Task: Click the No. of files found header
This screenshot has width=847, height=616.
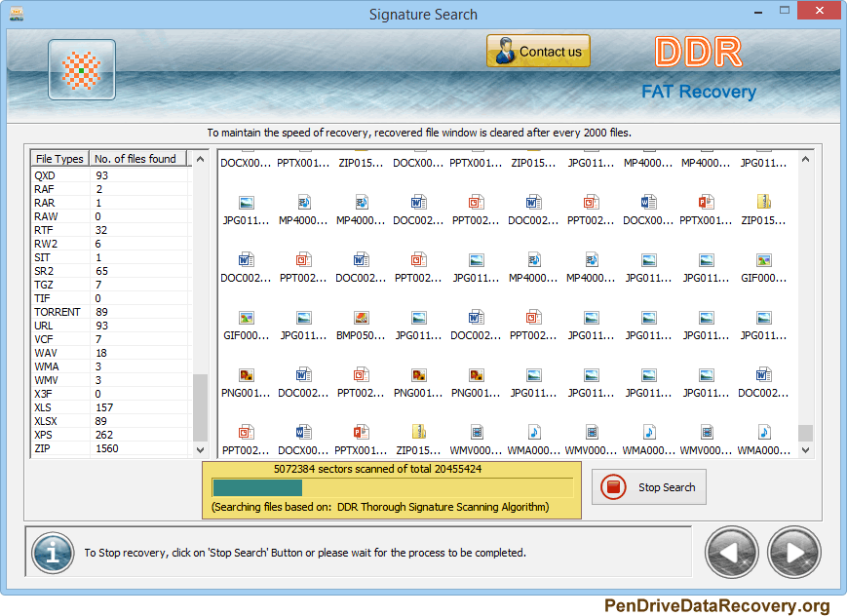Action: pyautogui.click(x=137, y=158)
